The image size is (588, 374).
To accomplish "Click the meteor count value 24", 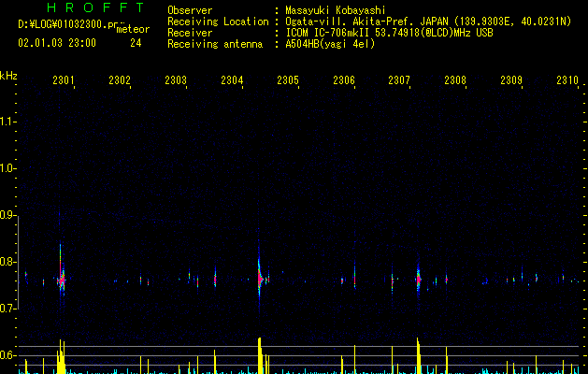I will (136, 43).
